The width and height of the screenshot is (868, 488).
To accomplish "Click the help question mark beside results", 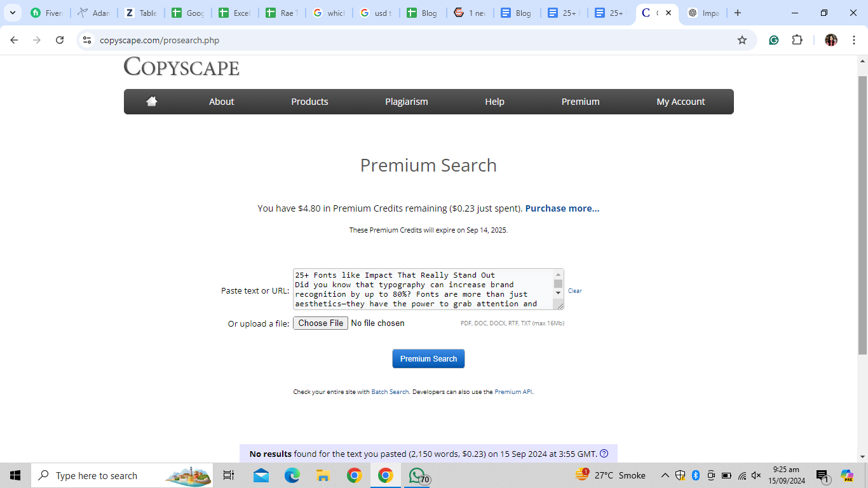I will pyautogui.click(x=604, y=454).
